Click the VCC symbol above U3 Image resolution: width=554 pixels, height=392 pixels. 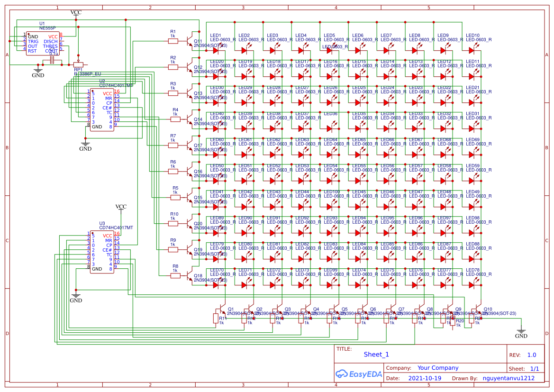pos(120,207)
